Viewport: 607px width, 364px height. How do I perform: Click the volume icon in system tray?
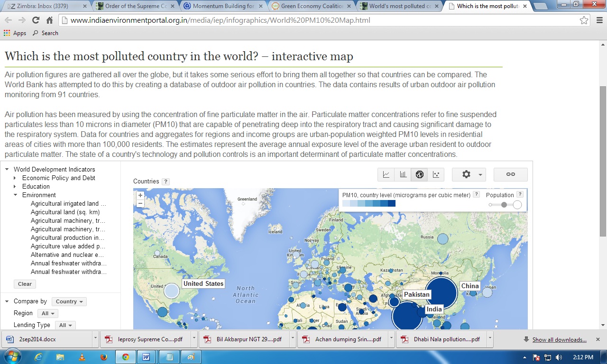coord(559,357)
